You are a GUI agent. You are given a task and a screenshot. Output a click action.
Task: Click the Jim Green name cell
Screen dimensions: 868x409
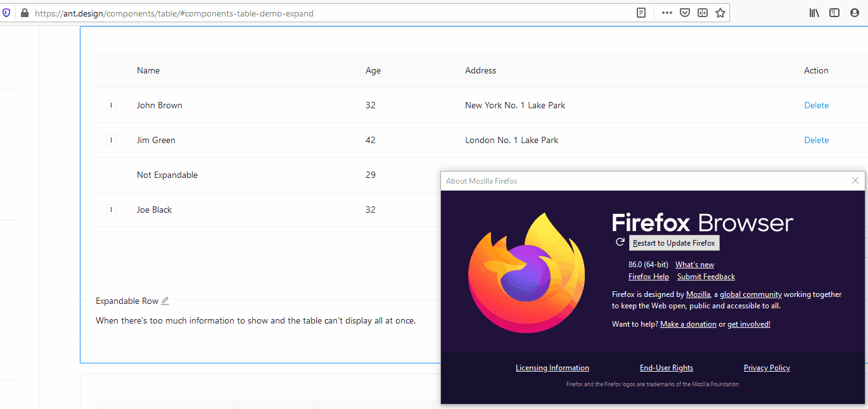[x=156, y=140]
